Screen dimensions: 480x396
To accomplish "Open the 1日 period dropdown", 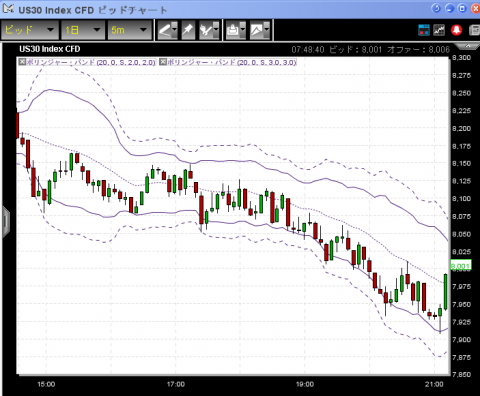I will (82, 30).
